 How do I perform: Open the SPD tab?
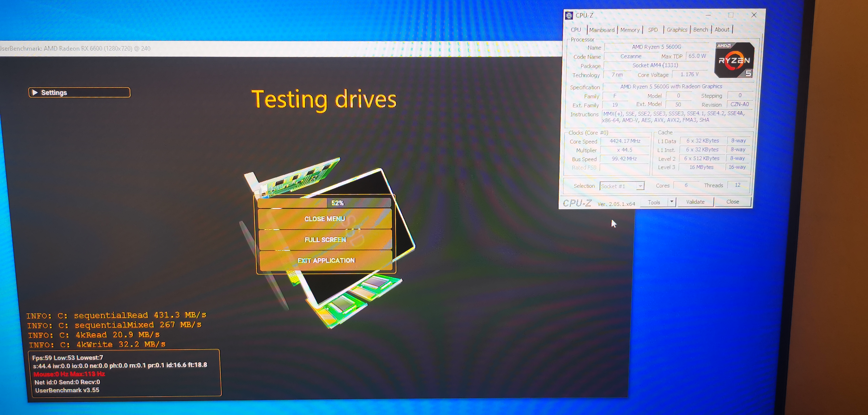click(x=653, y=30)
